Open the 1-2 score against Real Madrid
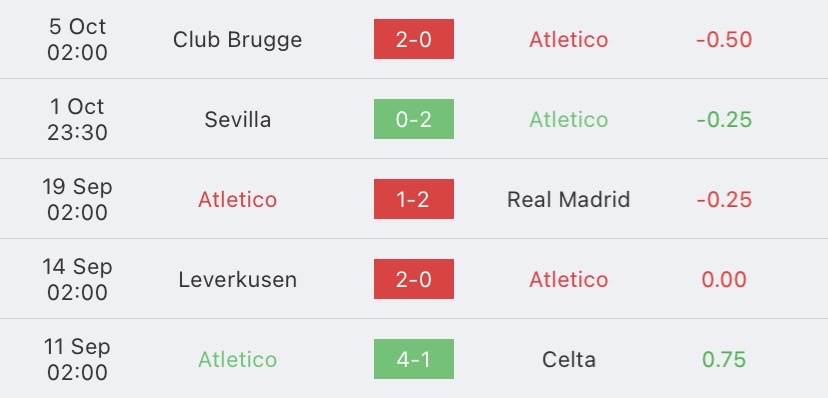The image size is (828, 398). tap(413, 199)
